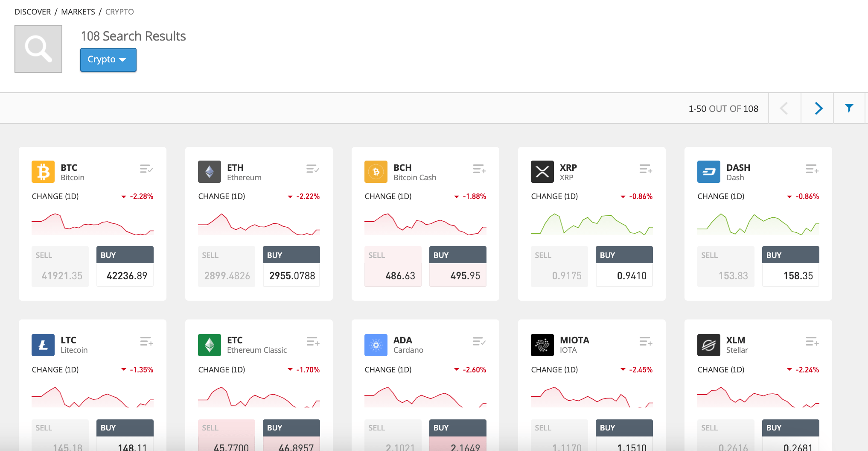868x451 pixels.
Task: Sell DASH at 153.83
Action: pos(726,266)
